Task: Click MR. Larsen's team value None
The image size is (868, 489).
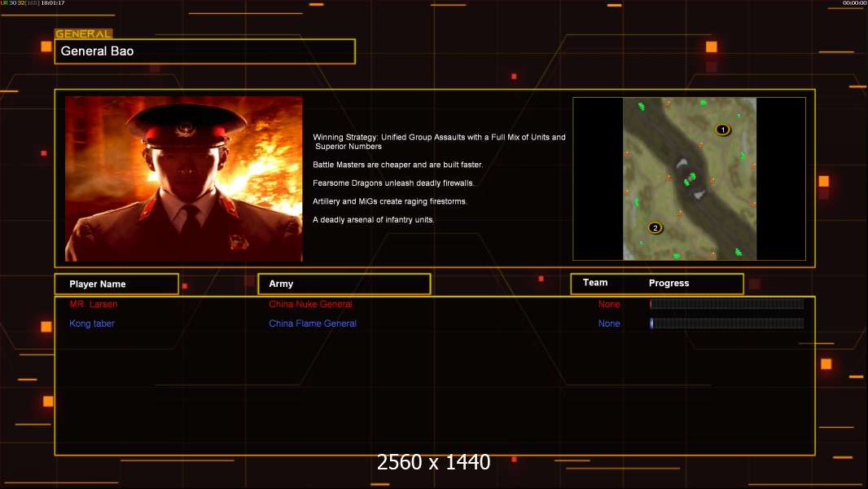Action: (x=609, y=304)
